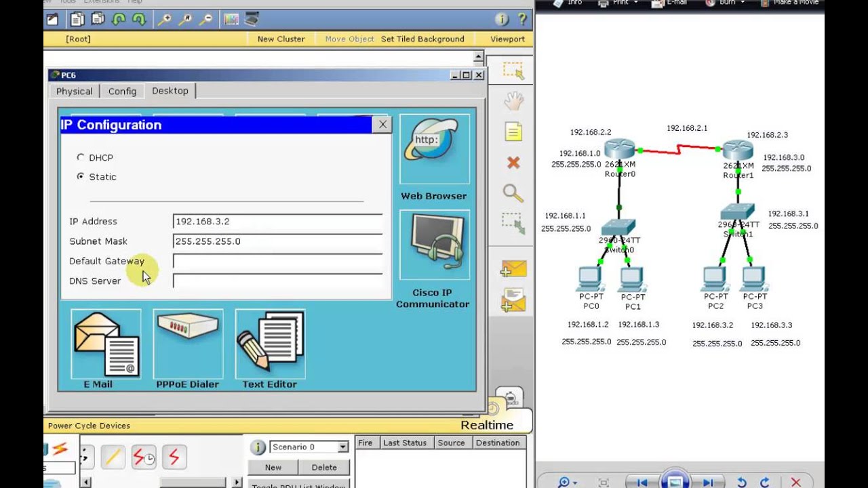Click the Subnet Mask input field
This screenshot has height=488, width=868.
pyautogui.click(x=278, y=241)
